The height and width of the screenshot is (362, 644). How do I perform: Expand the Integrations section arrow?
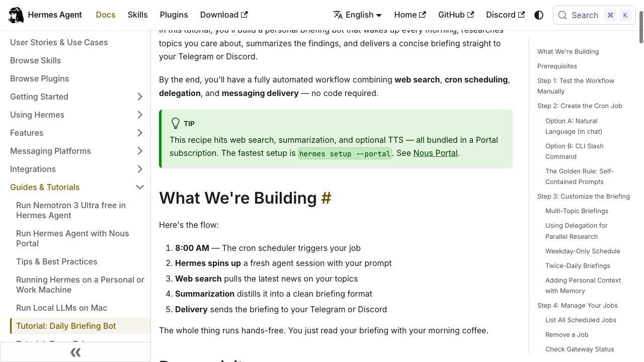(140, 169)
